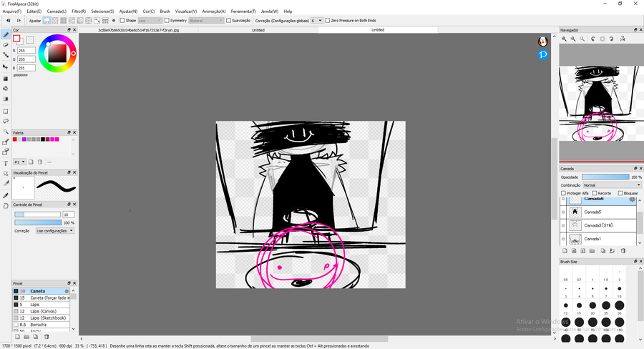The width and height of the screenshot is (644, 349).
Task: Click the blue Pixiv icon on canvas
Action: coord(543,54)
